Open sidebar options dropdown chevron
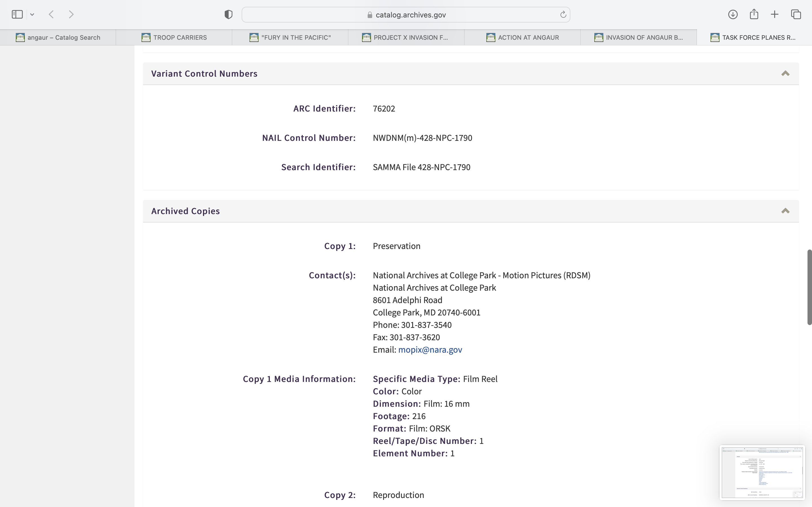The width and height of the screenshot is (812, 507). pyautogui.click(x=32, y=14)
